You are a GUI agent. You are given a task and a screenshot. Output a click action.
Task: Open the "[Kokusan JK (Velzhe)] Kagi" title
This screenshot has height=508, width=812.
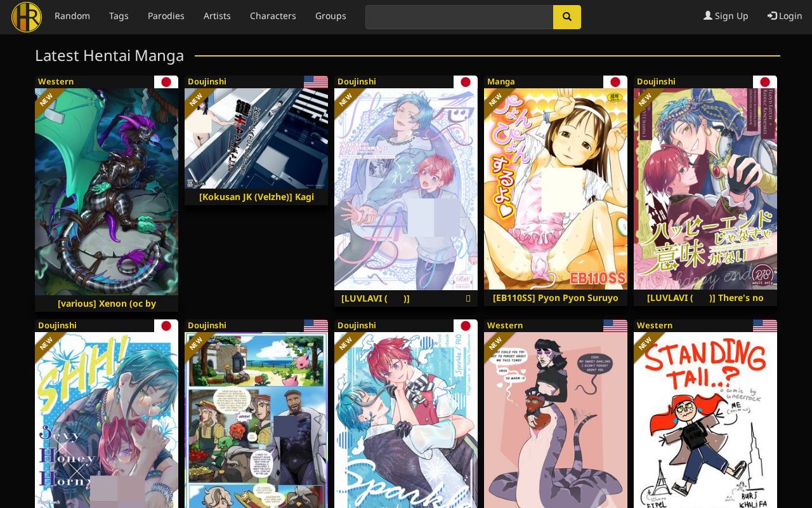point(256,197)
